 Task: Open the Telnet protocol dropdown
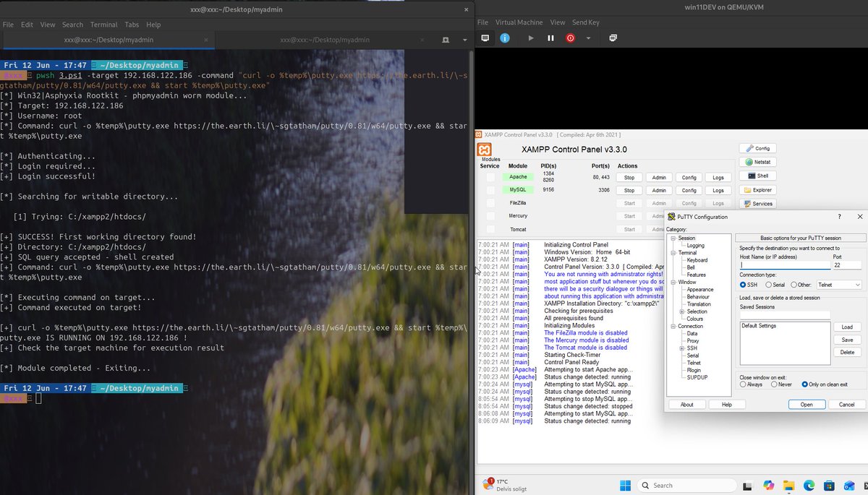point(838,285)
